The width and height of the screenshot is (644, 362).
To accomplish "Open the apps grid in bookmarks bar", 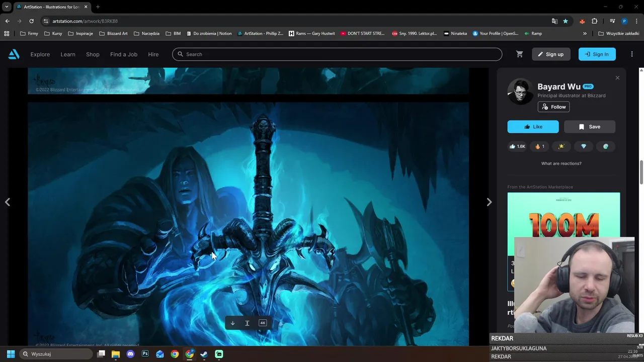I will point(7,34).
